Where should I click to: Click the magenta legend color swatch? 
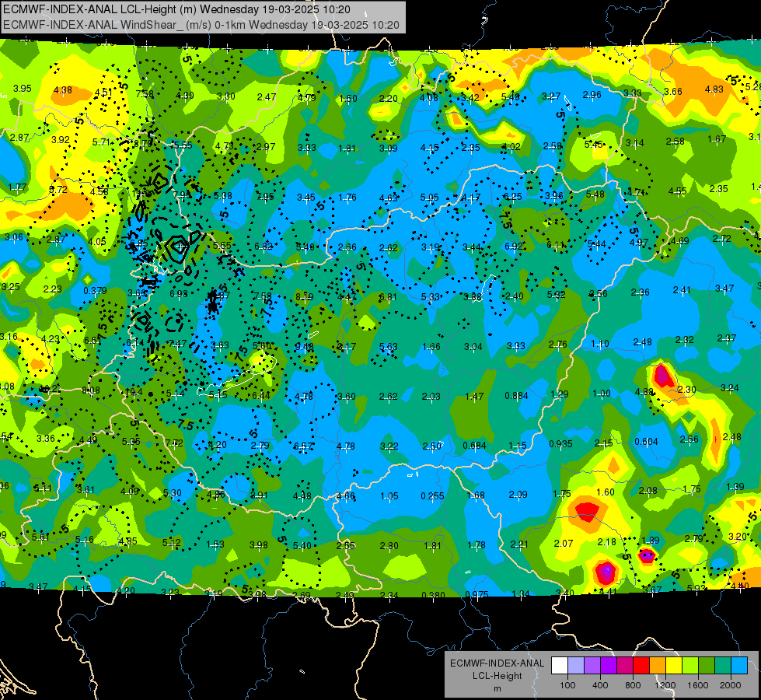(625, 666)
